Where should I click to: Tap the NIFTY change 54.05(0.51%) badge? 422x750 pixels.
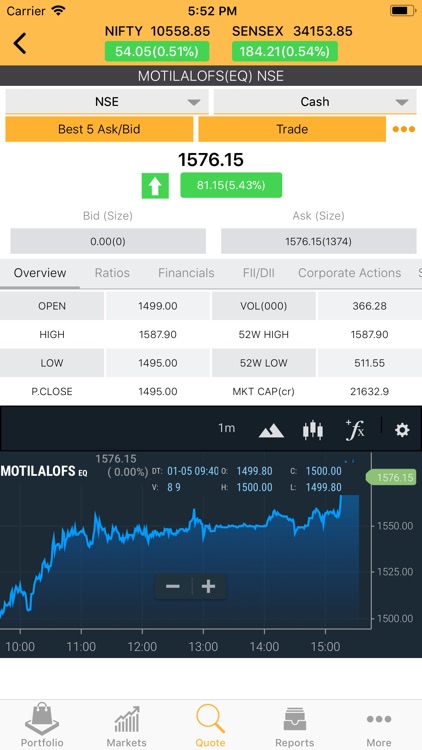[x=157, y=52]
